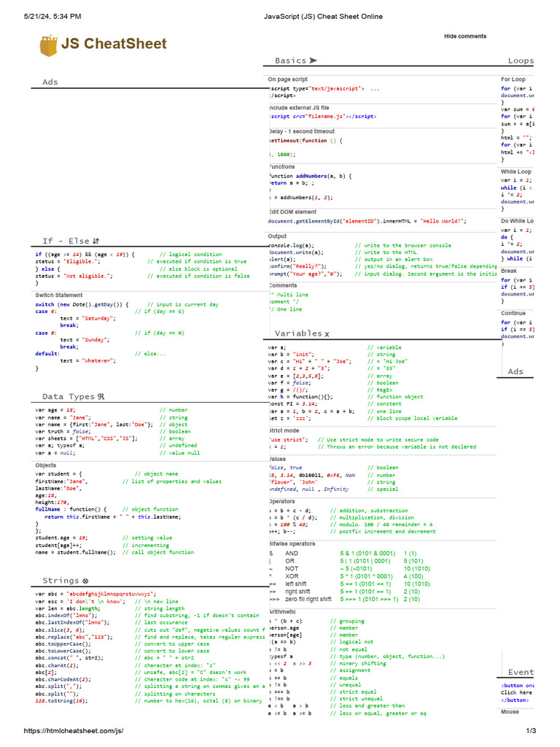This screenshot has height=747, width=560.
Task: Click the Ads heading above the left column
Action: point(50,82)
